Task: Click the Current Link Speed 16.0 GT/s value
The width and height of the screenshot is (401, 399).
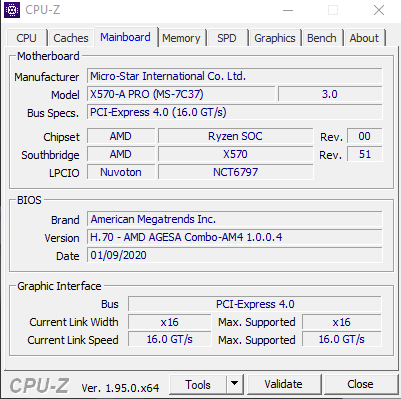Action: 170,340
